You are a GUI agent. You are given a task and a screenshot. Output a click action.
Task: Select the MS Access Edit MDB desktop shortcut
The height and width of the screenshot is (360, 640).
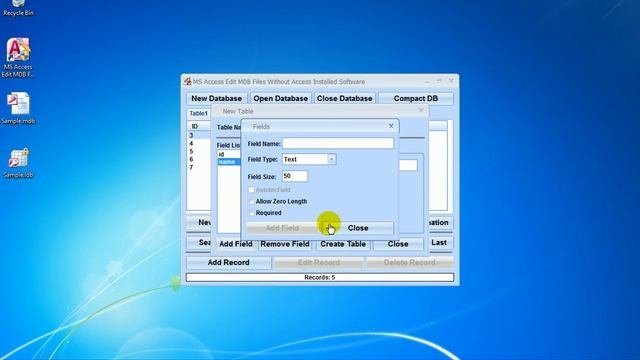(x=18, y=58)
